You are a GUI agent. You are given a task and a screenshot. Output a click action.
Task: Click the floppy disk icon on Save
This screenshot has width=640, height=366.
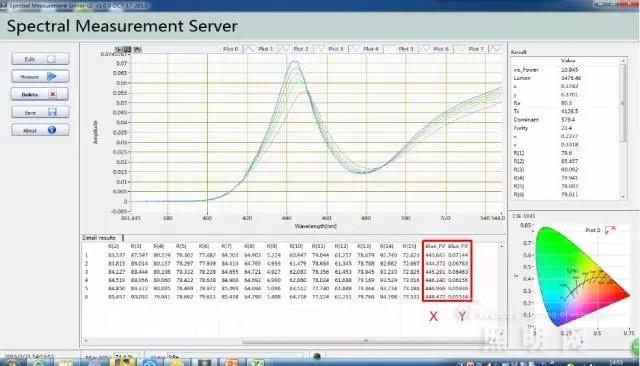point(52,112)
